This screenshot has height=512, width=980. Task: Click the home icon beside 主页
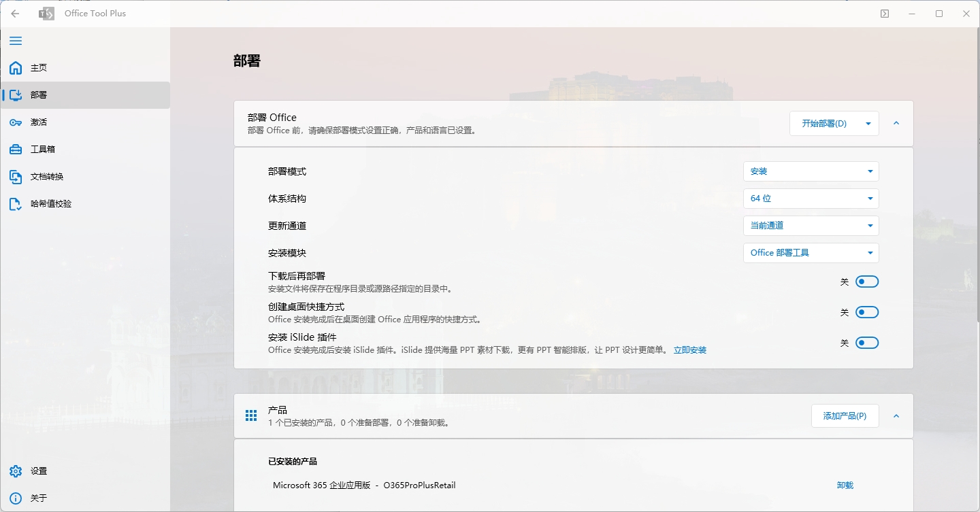click(x=16, y=68)
